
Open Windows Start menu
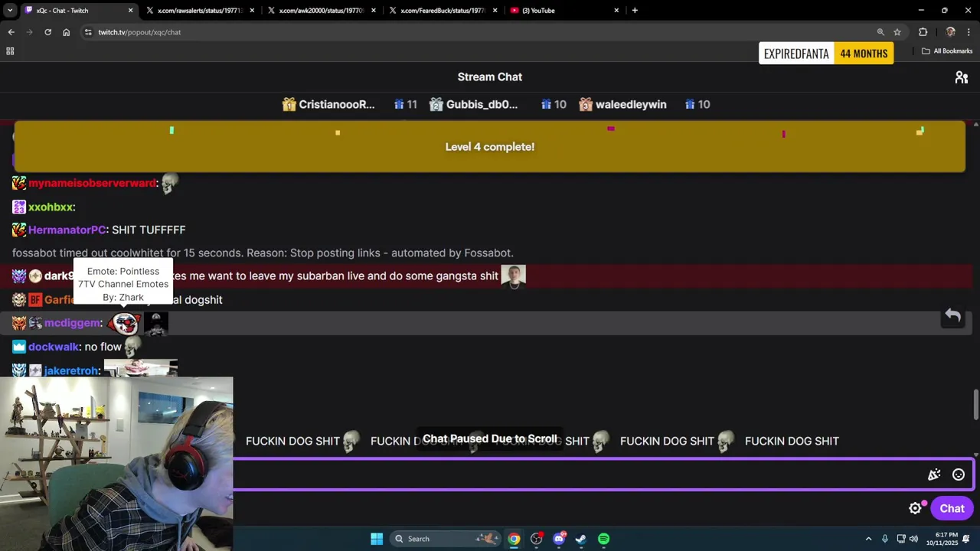pyautogui.click(x=377, y=539)
